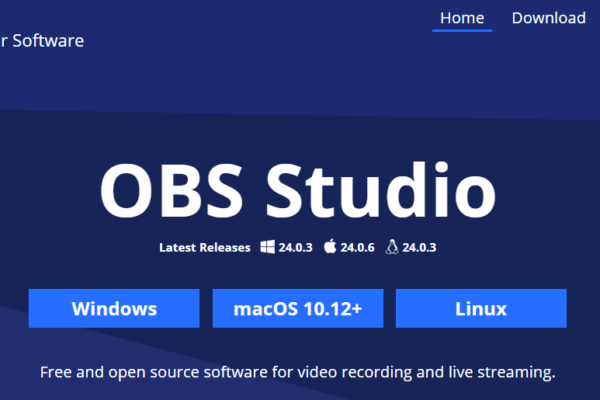Open the Home navigation tab
The width and height of the screenshot is (600, 400).
[x=462, y=18]
